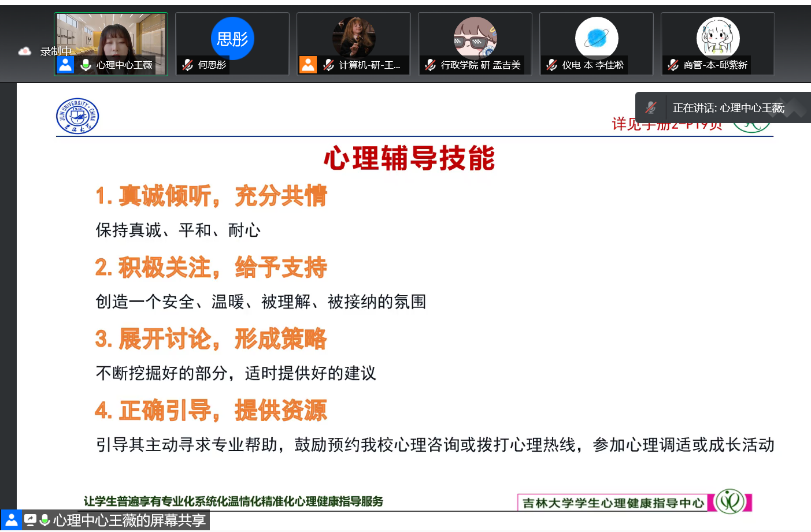This screenshot has width=811, height=532.
Task: Click the orange co-host icon on 计算机-研 tile
Action: click(x=308, y=65)
